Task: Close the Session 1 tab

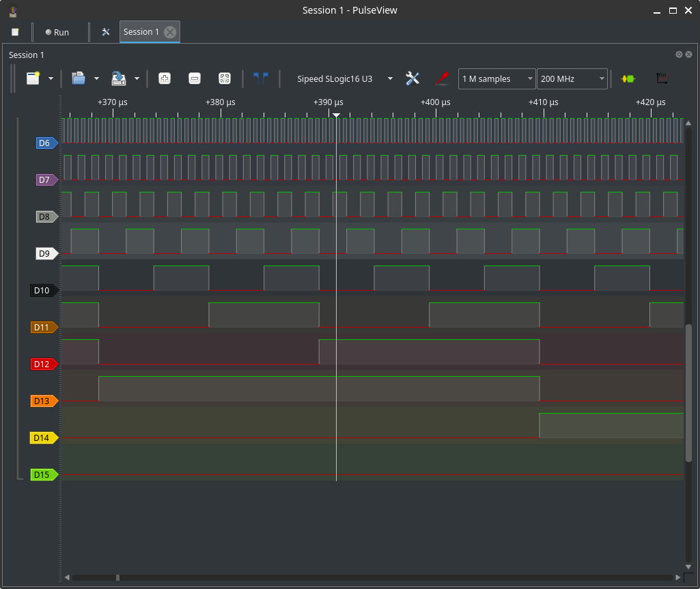Action: click(x=170, y=32)
